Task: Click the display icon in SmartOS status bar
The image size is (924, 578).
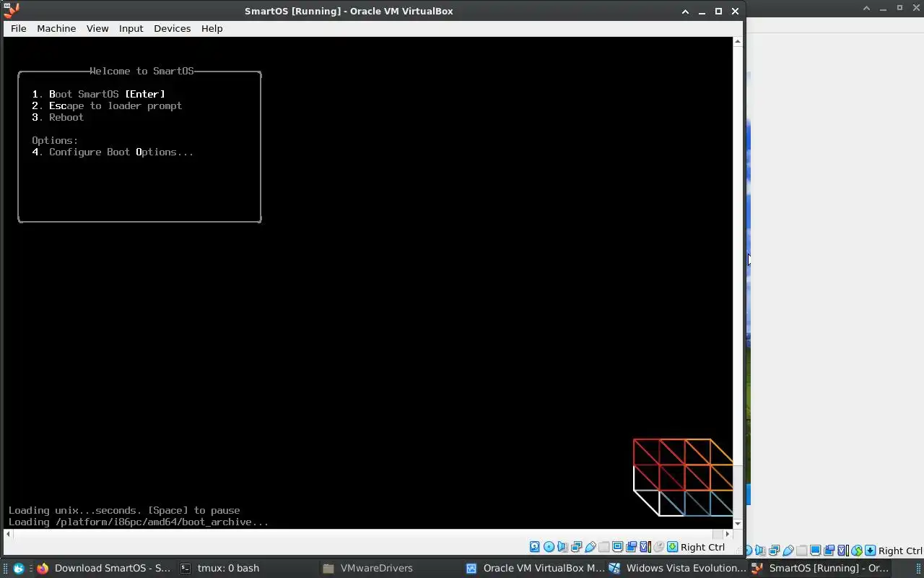Action: (x=617, y=547)
